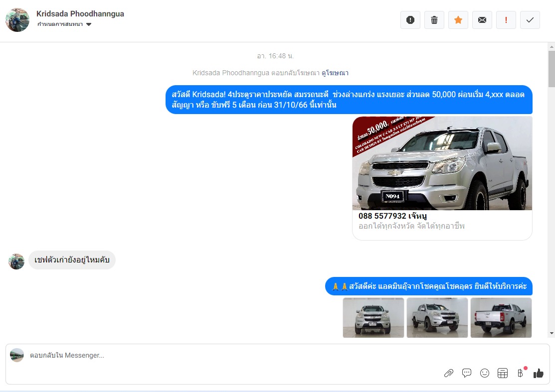Send a thumbs-up like
The image size is (555, 392).
[539, 373]
